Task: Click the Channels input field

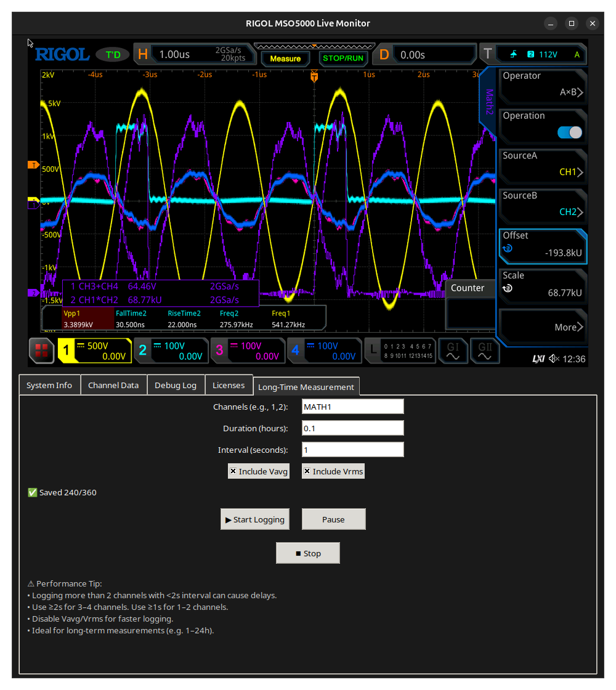Action: point(352,407)
